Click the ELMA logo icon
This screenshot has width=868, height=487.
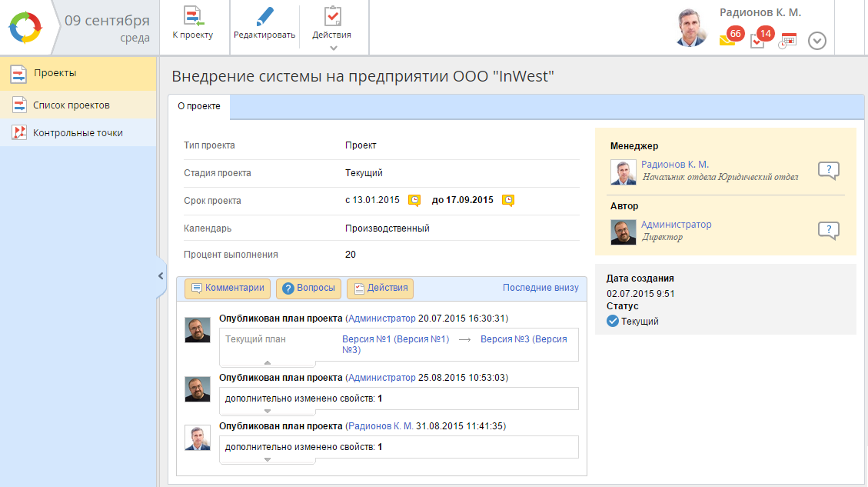pos(25,28)
